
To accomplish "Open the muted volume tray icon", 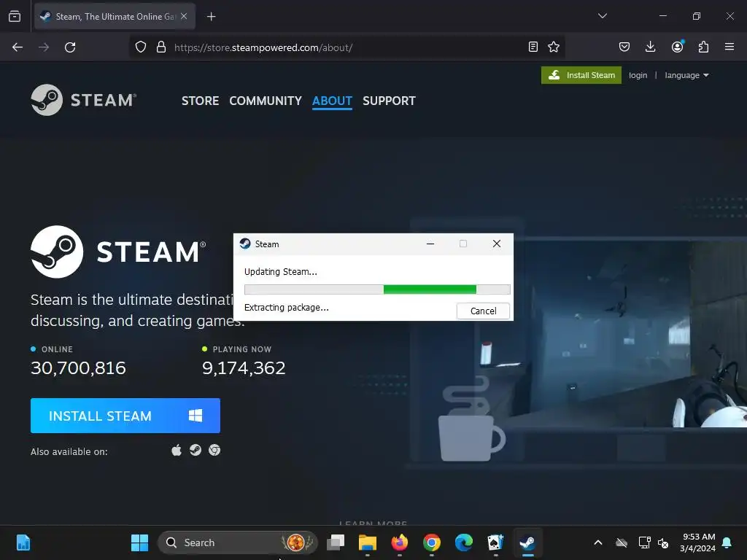I will click(663, 542).
